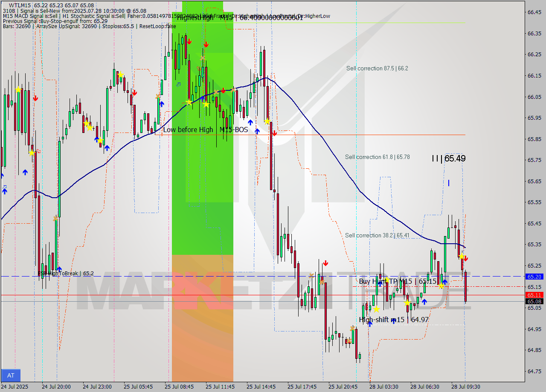Select the blue 65.20 price label on the axis
This screenshot has height=392, width=546.
pos(534,277)
